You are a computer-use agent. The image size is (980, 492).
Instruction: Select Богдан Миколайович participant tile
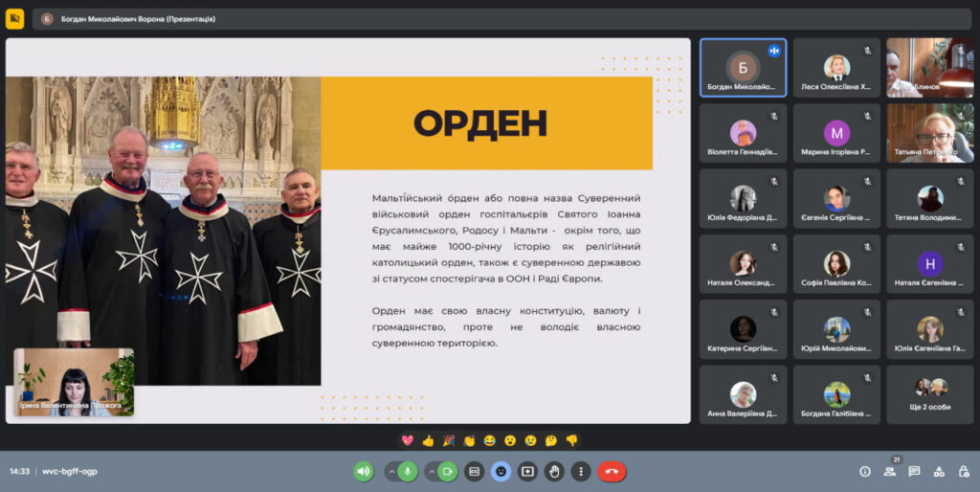tap(743, 68)
